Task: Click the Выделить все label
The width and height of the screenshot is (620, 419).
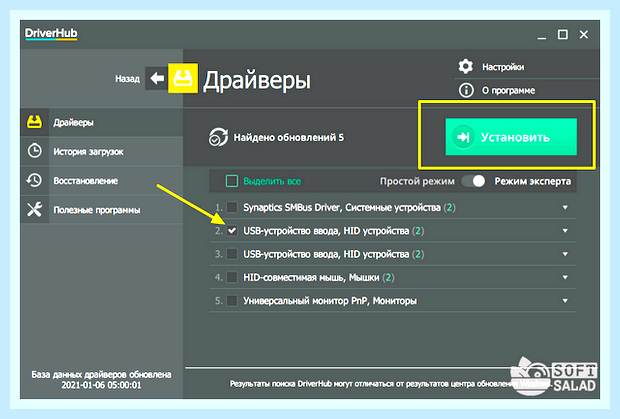Action: 272,181
